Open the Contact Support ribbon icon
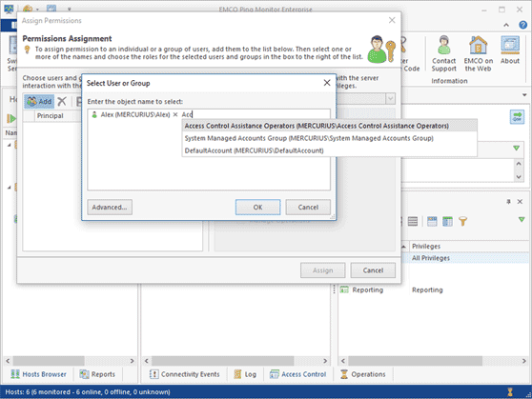Viewport: 532px width, 399px height. 443,53
